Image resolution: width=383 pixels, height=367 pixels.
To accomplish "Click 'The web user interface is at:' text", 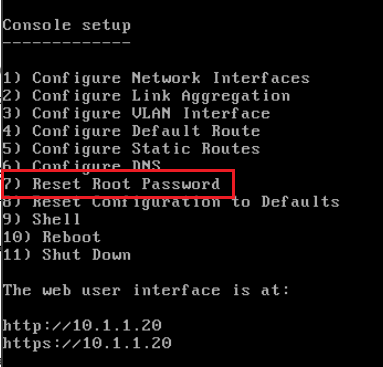I will pos(146,290).
